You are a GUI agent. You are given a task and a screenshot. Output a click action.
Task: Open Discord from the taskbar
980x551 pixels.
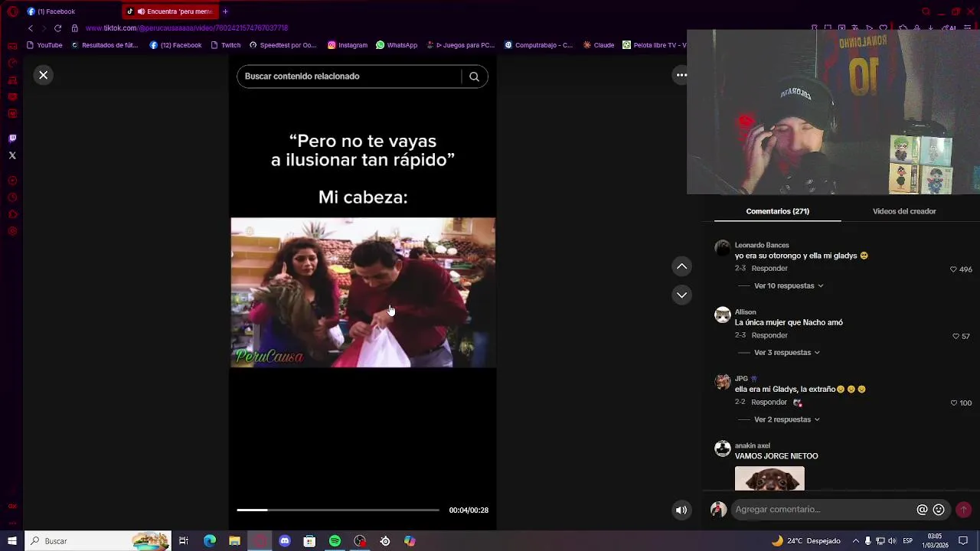285,541
